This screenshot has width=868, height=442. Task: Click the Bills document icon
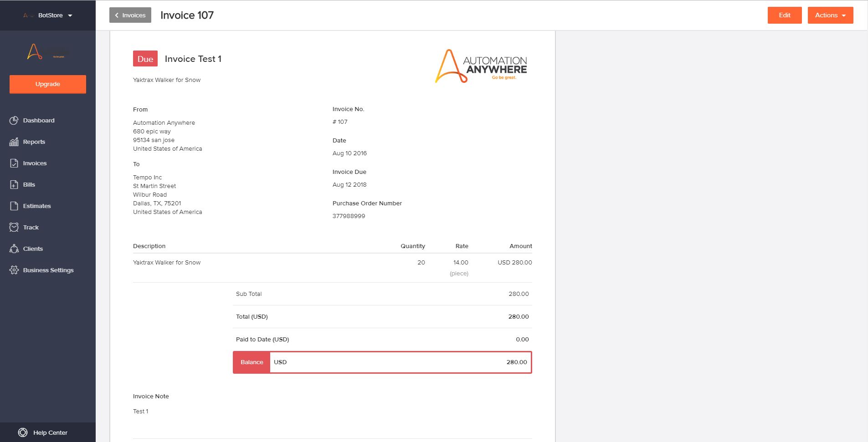click(x=14, y=185)
